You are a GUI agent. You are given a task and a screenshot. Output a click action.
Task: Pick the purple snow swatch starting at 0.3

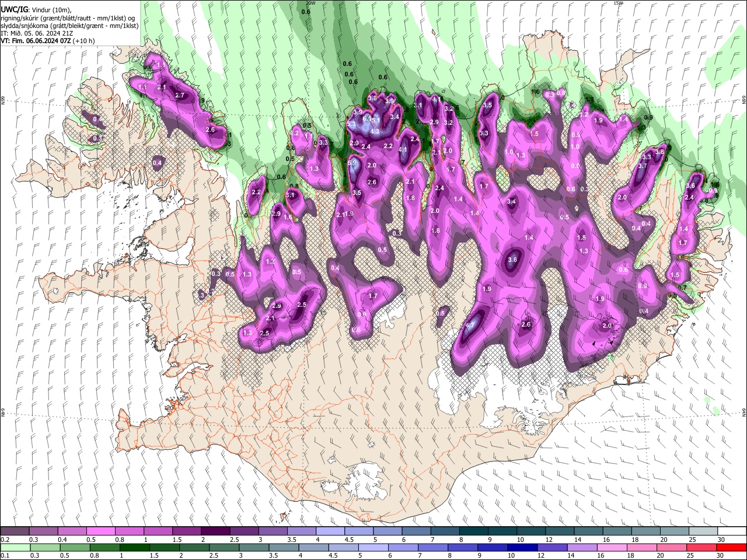click(x=43, y=531)
